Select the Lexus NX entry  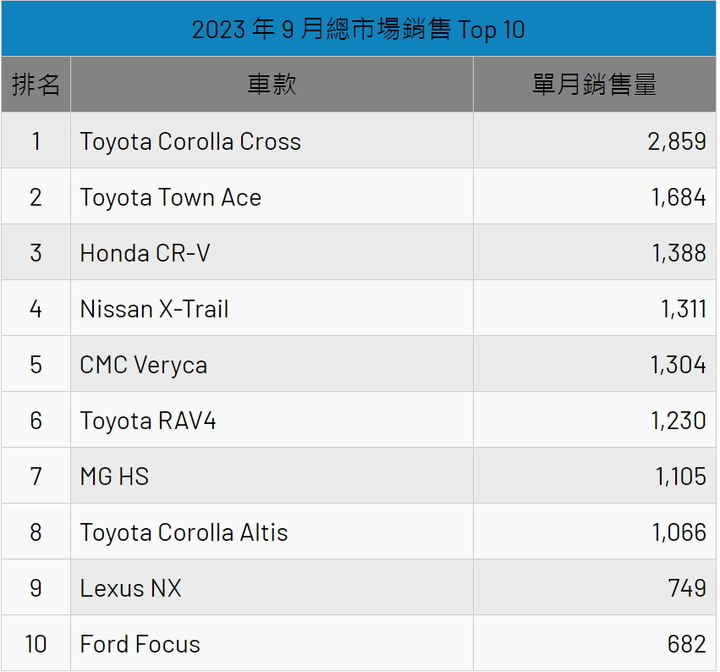click(x=131, y=588)
